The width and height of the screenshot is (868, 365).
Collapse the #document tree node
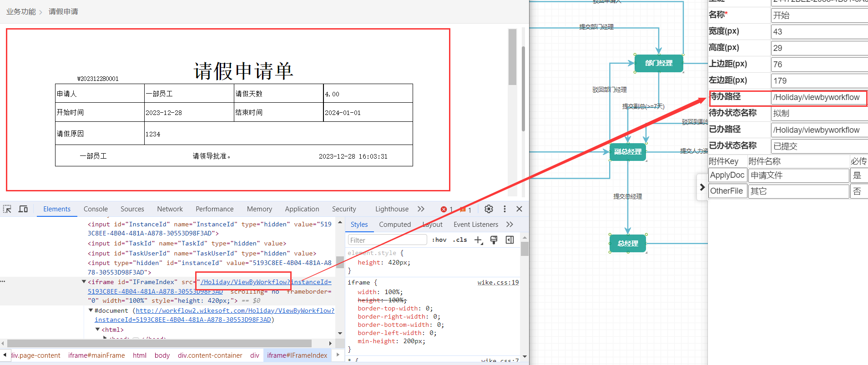pyautogui.click(x=91, y=310)
